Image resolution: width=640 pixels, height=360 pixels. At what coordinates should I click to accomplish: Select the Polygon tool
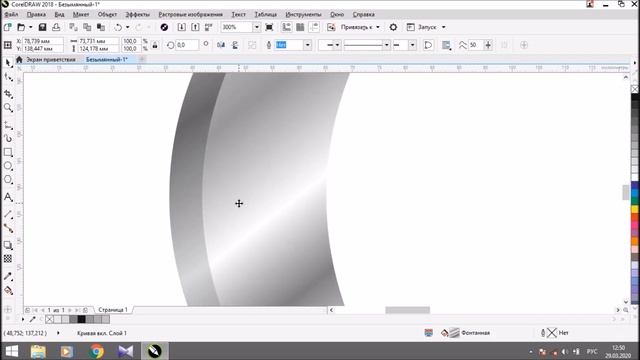coord(8,180)
